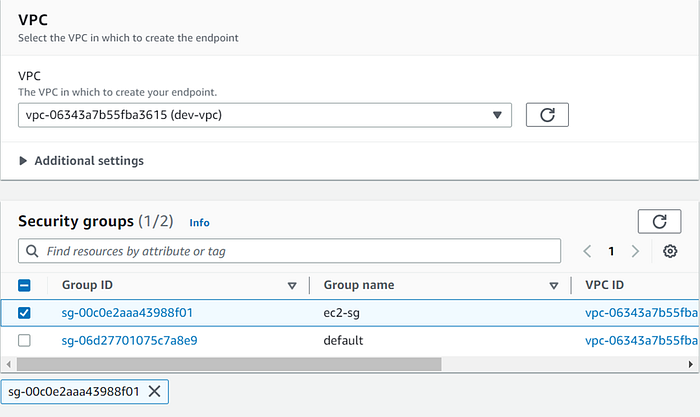Refresh the VPC list

(x=547, y=115)
